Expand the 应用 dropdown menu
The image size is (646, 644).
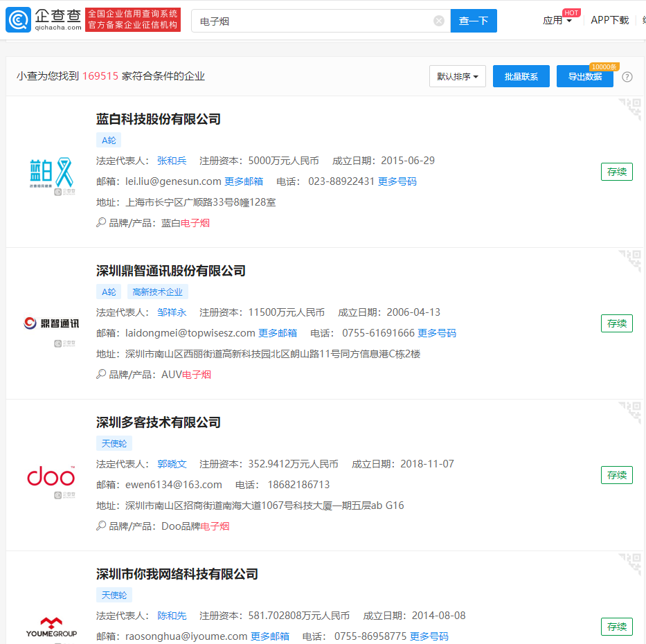pos(557,20)
